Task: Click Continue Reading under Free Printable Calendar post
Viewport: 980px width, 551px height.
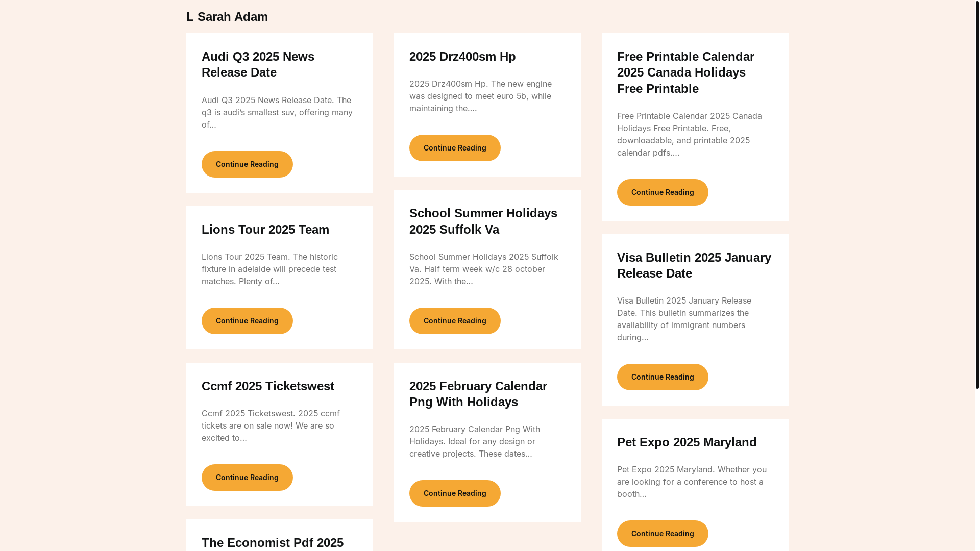Action: [662, 192]
